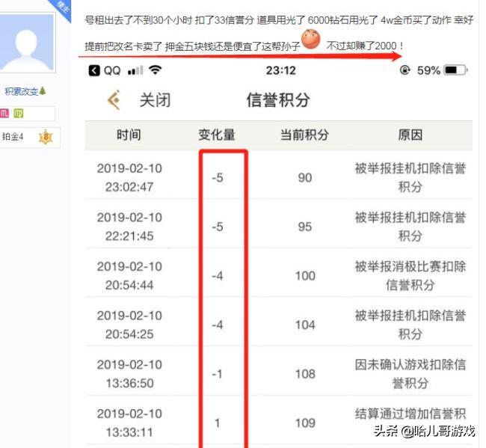Click the current score value 109
486x448 pixels.
[305, 423]
